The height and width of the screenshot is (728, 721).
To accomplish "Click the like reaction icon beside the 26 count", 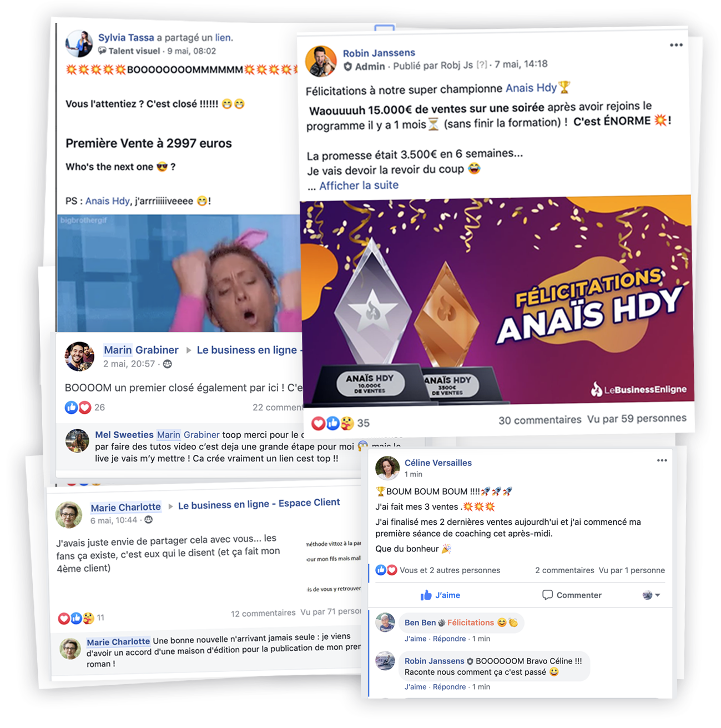I will coord(71,408).
